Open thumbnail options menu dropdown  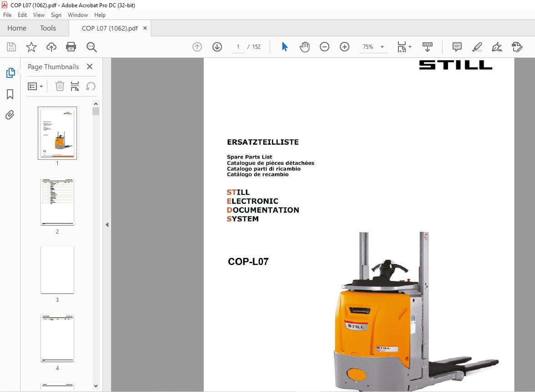(x=35, y=87)
